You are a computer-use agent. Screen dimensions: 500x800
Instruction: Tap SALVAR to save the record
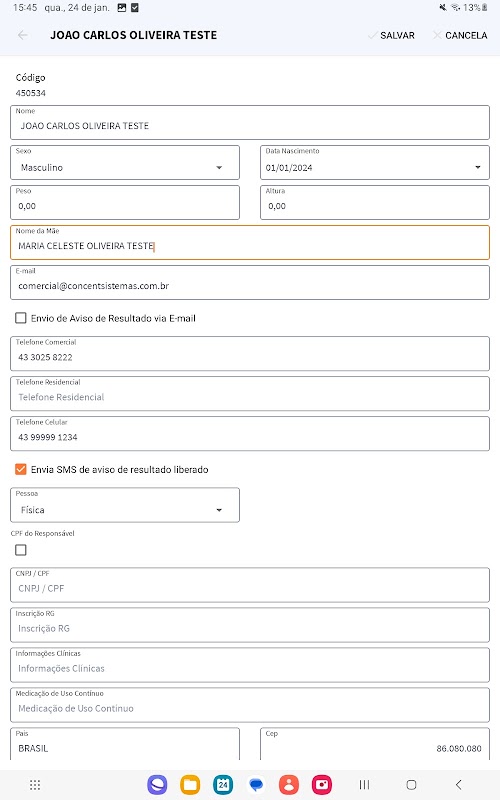pos(391,35)
